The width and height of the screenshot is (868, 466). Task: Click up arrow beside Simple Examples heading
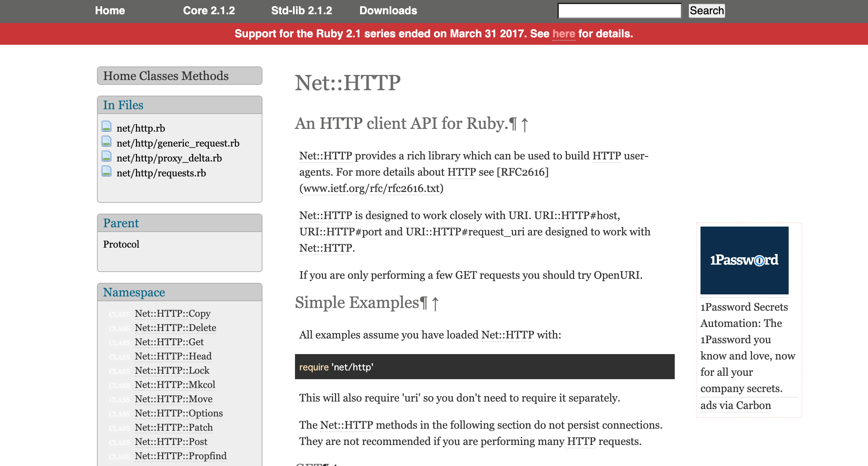pyautogui.click(x=435, y=304)
